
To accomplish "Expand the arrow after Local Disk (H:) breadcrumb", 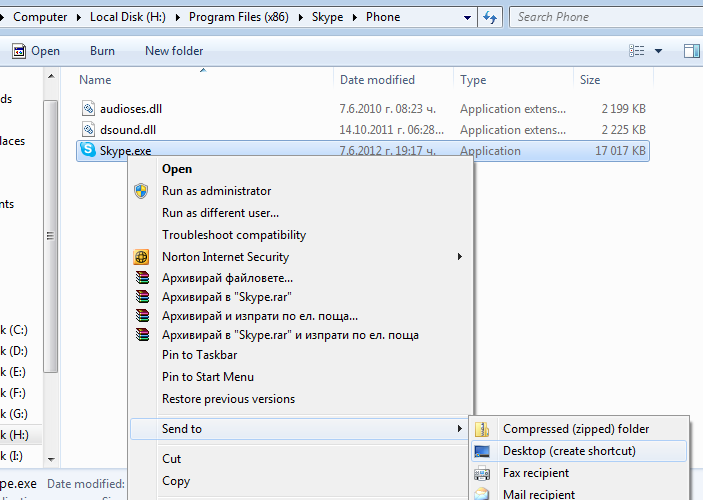I will [x=178, y=17].
